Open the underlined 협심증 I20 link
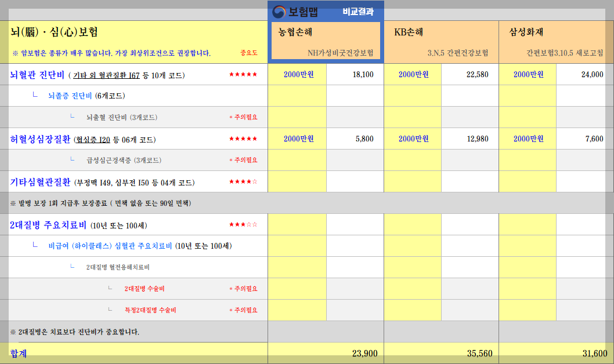The image size is (614, 364). pos(93,140)
